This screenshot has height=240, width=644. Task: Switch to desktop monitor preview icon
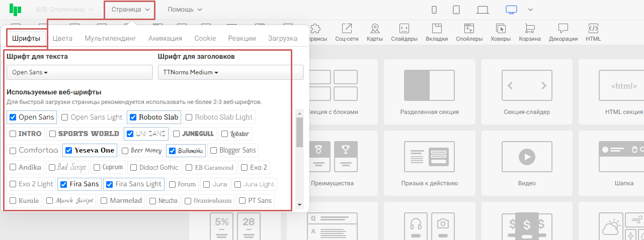[511, 10]
